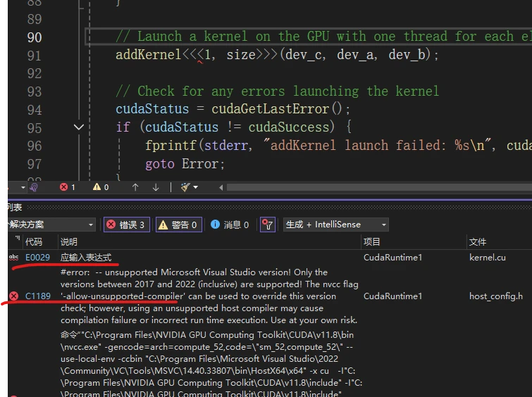Sort by 项目 column header
Screen dimensions: 532x397
click(372, 242)
